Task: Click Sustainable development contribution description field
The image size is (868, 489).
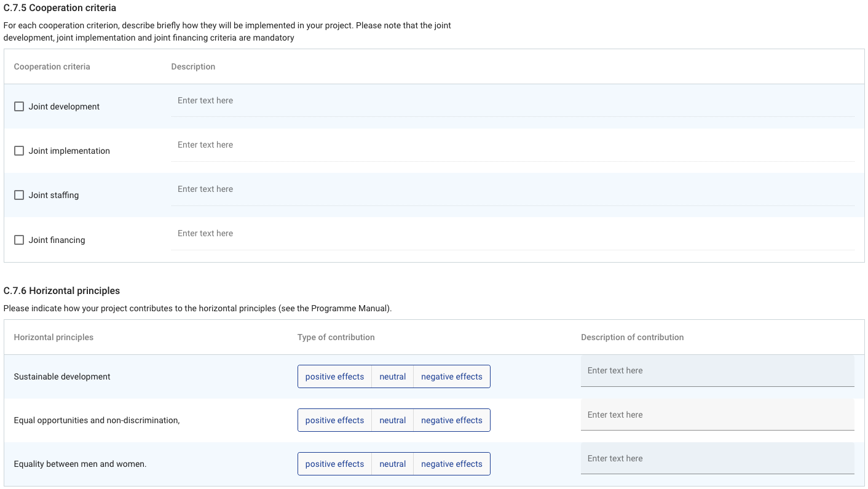Action: [x=717, y=371]
